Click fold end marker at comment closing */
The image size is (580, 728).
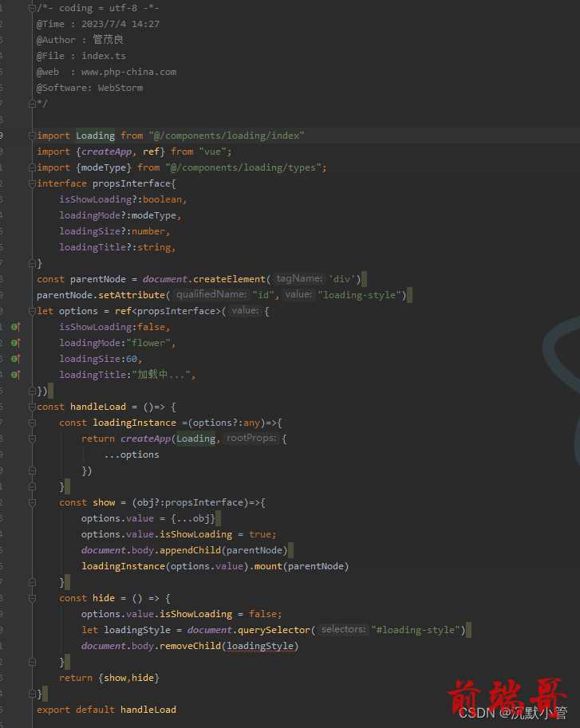point(32,104)
